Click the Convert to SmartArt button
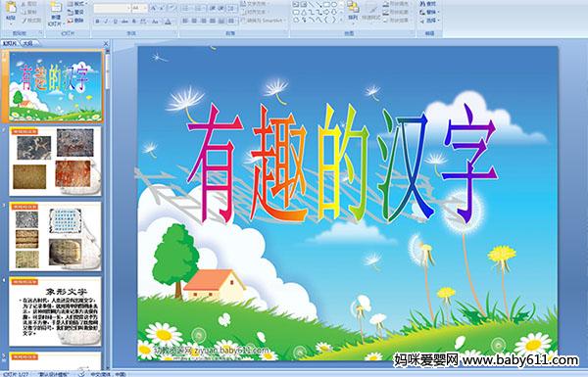This screenshot has width=588, height=377. coord(264,21)
